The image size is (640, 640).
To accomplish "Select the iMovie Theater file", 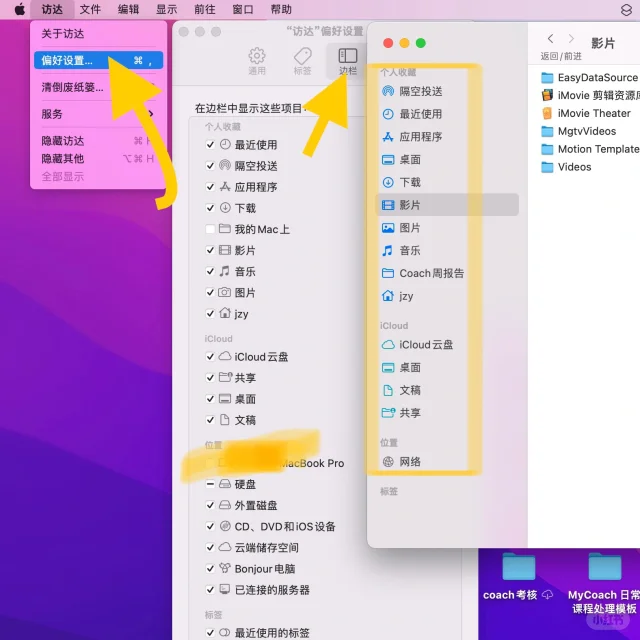I will click(586, 113).
